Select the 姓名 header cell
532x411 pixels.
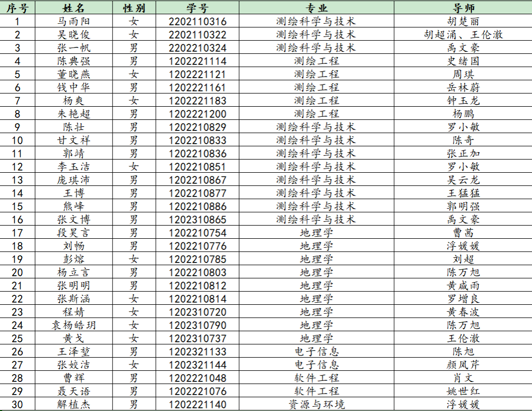(73, 8)
